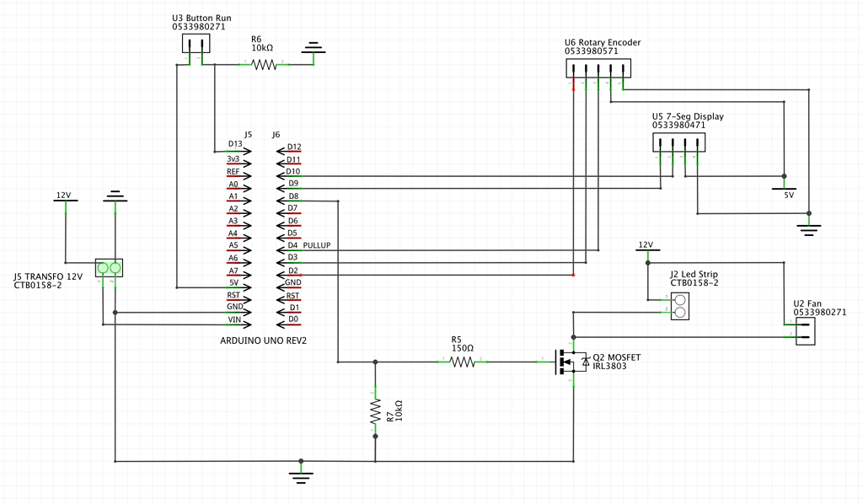Select resistor R5 150Ω
This screenshot has width=863, height=504.
coord(462,362)
